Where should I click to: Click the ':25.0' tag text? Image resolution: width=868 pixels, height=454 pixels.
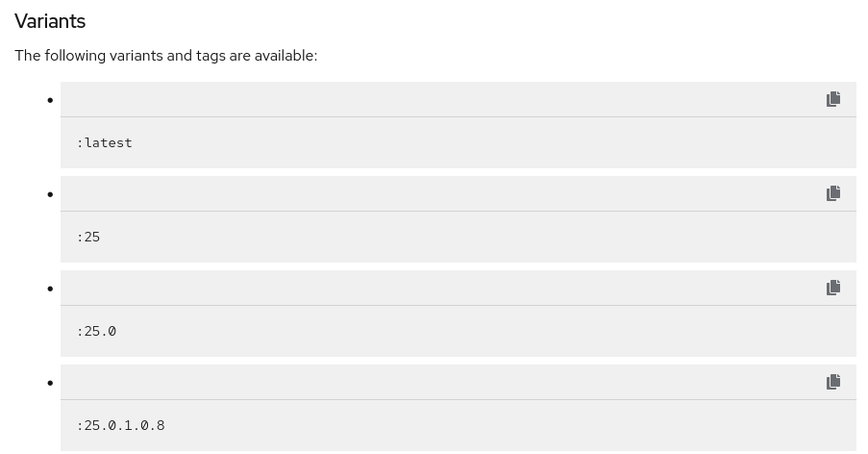click(96, 331)
